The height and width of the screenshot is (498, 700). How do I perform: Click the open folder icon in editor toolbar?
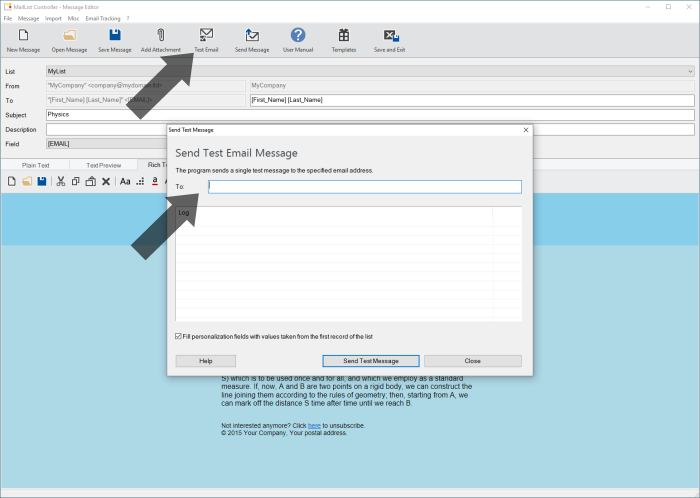[x=27, y=181]
